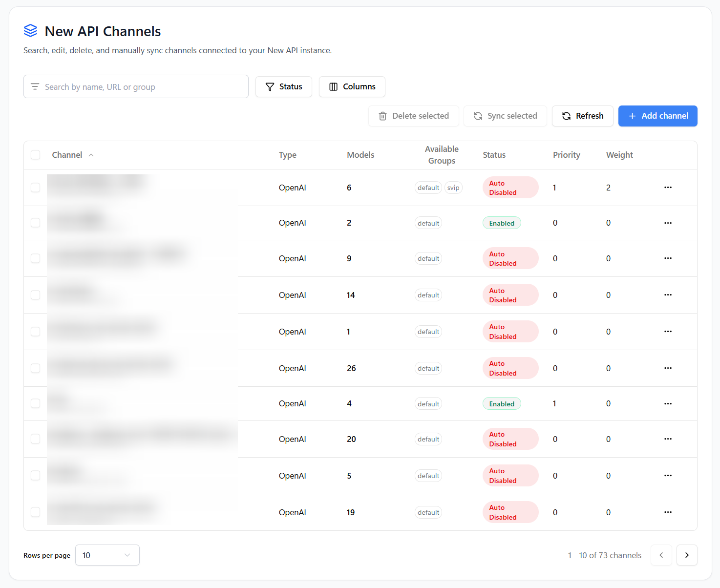
Task: Check the checkbox on the second channel row
Action: coord(35,223)
